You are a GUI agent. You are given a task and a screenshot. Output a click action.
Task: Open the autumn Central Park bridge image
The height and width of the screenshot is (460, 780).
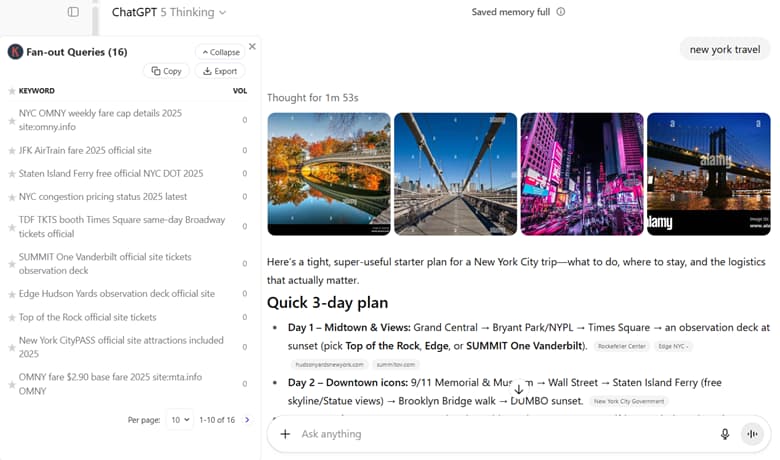(329, 174)
